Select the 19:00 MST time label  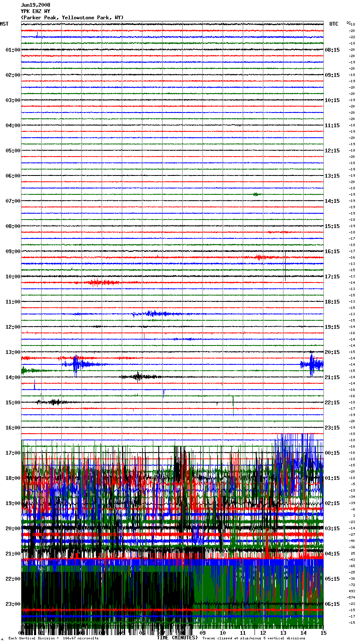tap(13, 503)
